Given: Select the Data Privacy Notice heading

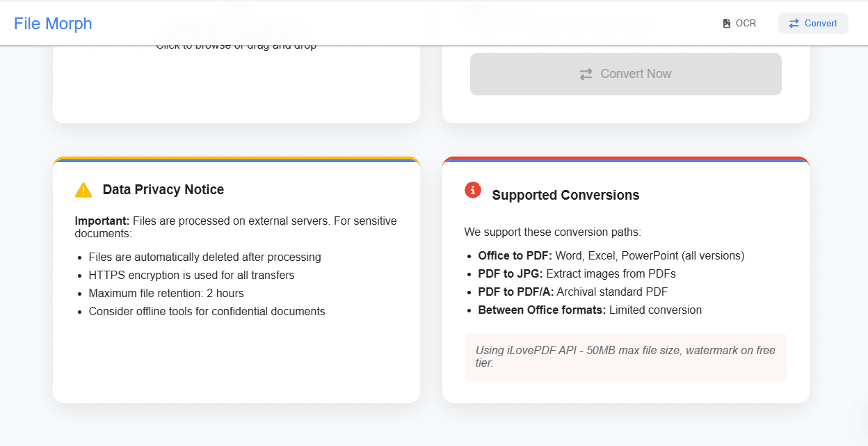Looking at the screenshot, I should tap(163, 190).
